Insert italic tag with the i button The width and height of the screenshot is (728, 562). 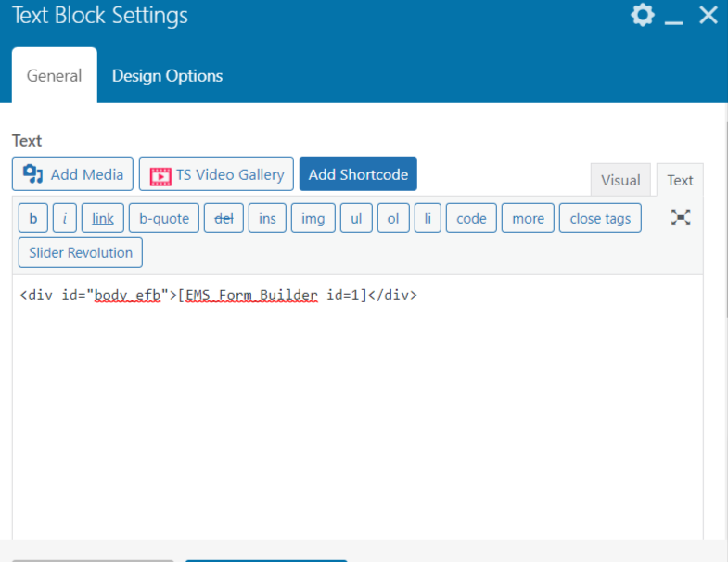click(65, 218)
